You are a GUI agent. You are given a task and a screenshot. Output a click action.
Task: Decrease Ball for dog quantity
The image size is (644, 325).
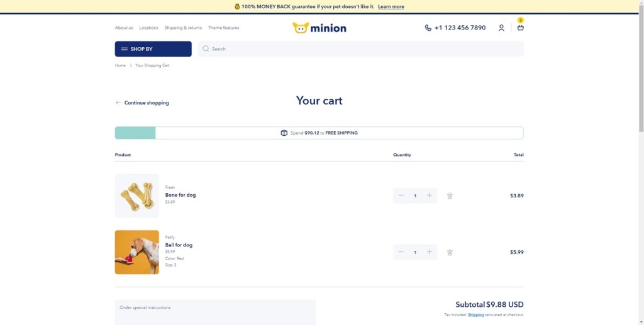pos(401,252)
